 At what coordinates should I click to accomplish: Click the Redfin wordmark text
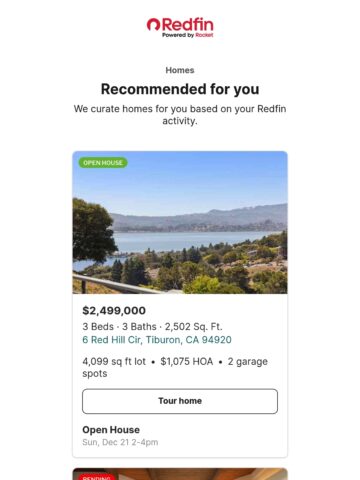point(188,24)
